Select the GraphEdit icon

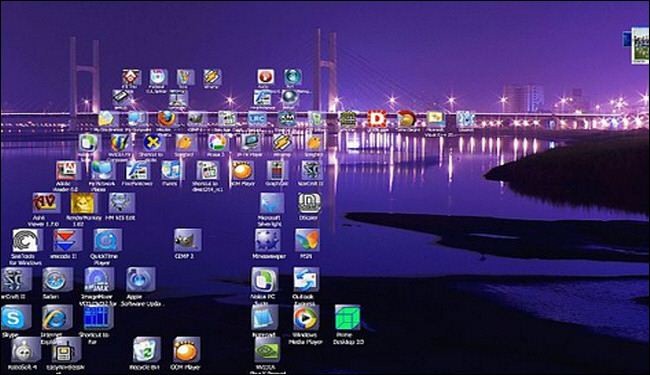[x=277, y=171]
